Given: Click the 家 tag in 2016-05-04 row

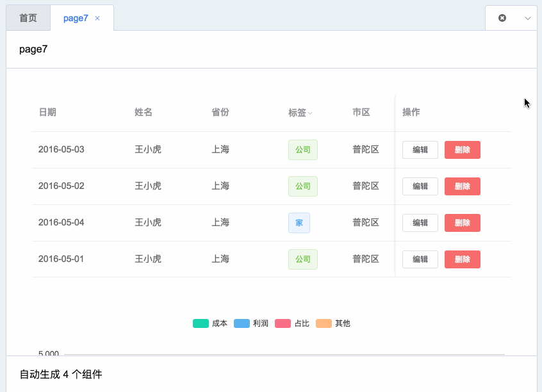Looking at the screenshot, I should click(299, 223).
